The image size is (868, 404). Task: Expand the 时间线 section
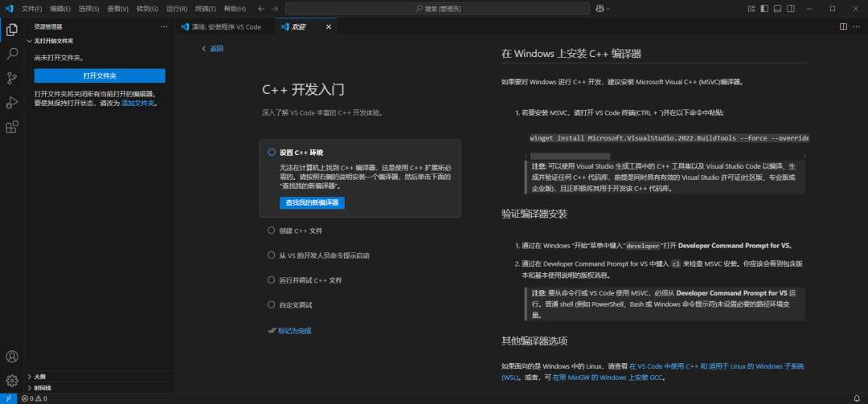click(100, 388)
